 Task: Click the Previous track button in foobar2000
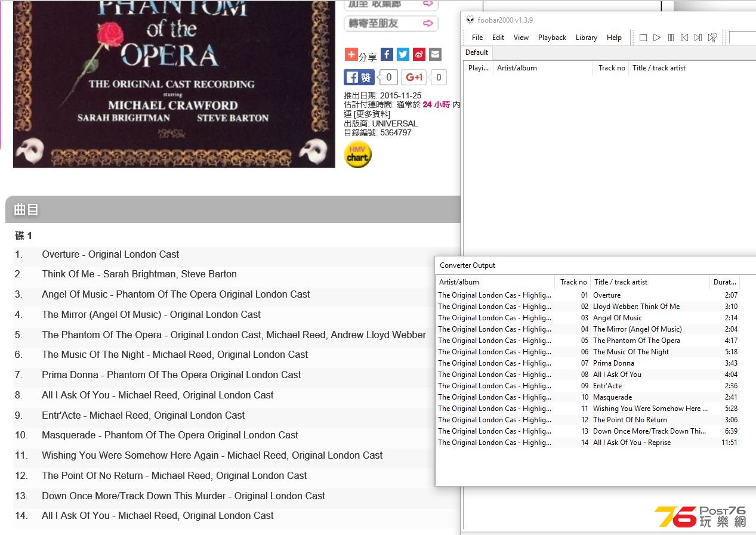[684, 38]
